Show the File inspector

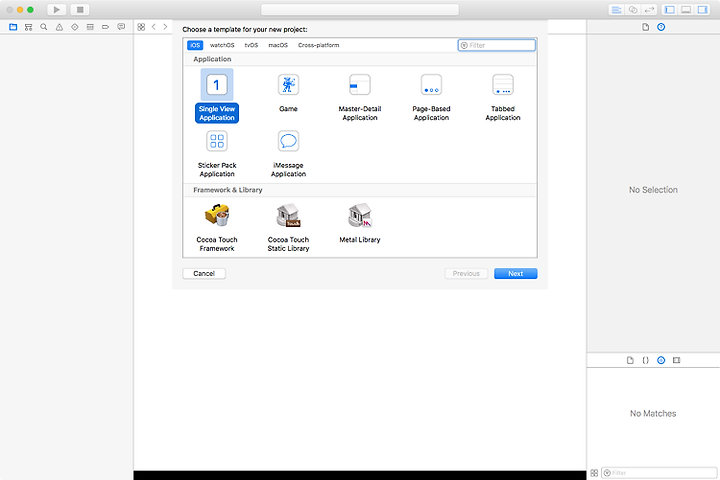646,27
